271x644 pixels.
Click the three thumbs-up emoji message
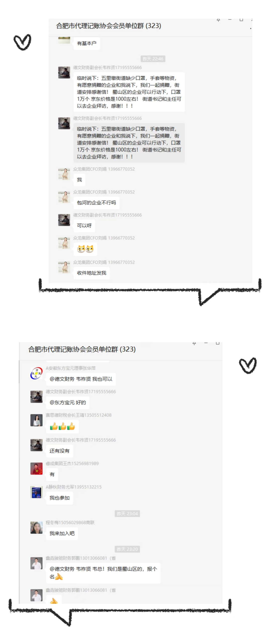tap(62, 426)
